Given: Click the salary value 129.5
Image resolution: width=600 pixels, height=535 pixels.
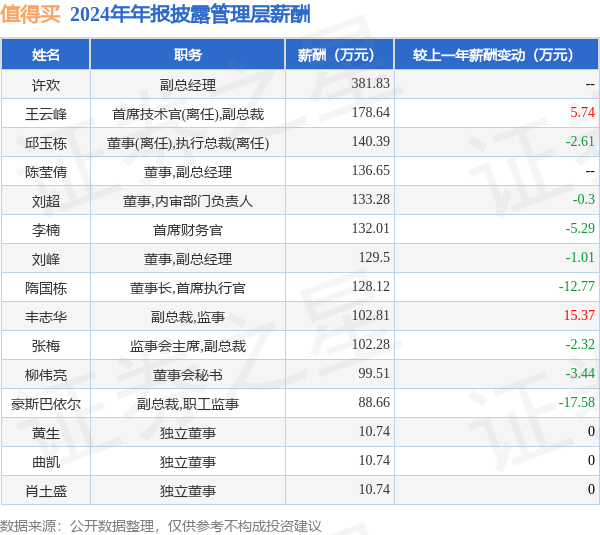Looking at the screenshot, I should [x=374, y=257].
